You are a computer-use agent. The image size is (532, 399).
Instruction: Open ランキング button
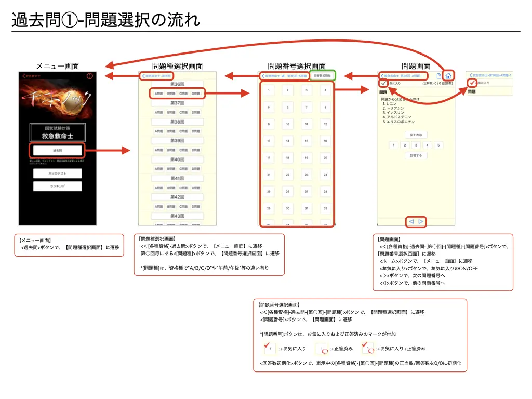pyautogui.click(x=57, y=187)
